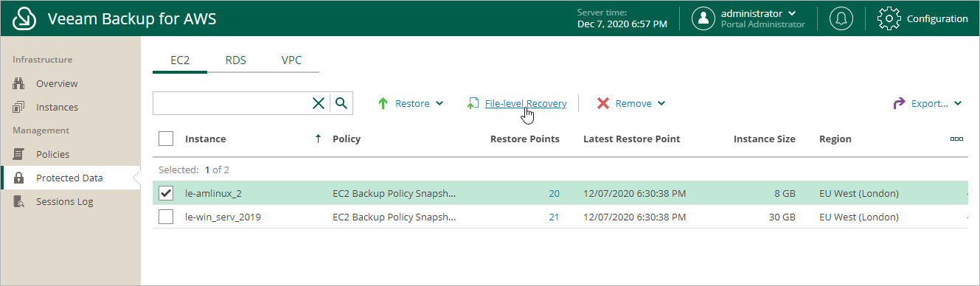Screen dimensions: 980x286
Task: Select the le-amlinux_2 instance name
Action: (x=215, y=193)
